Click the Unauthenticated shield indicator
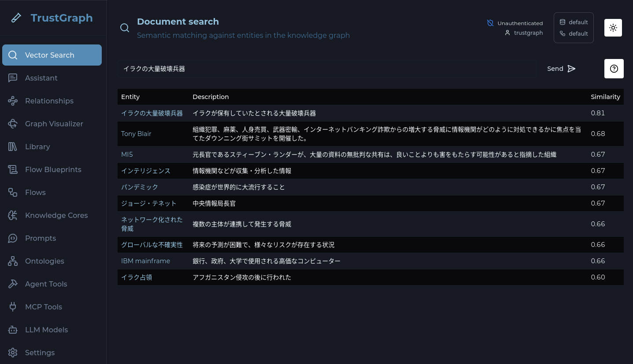The width and height of the screenshot is (633, 364). 515,23
